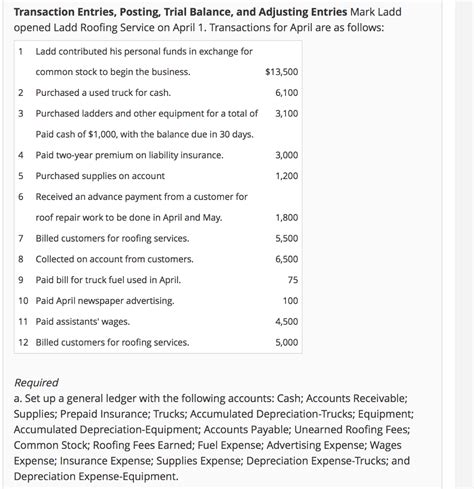Select the $13,500 common stock amount
474x489 pixels.
[282, 72]
